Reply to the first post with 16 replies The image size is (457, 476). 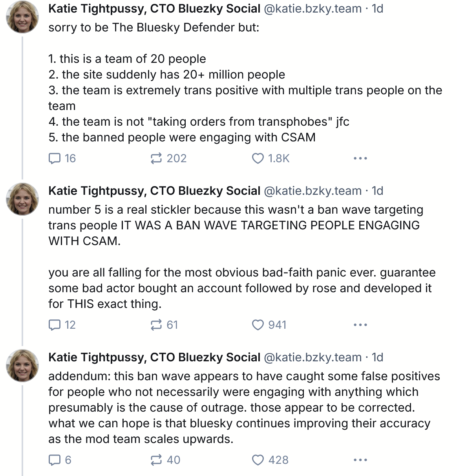click(x=54, y=158)
